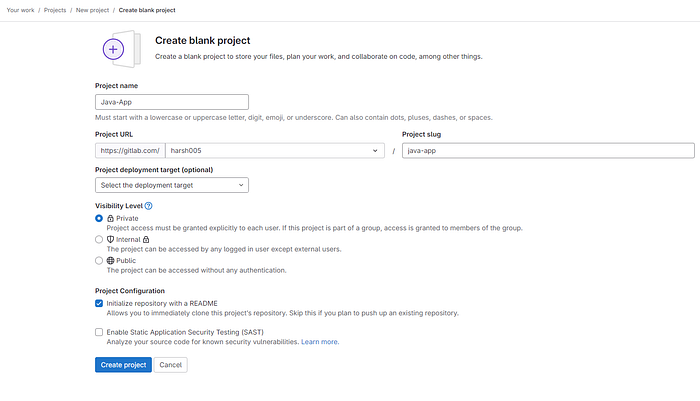Enable Static Application Security Testing checkbox
The image size is (700, 401).
(x=99, y=332)
